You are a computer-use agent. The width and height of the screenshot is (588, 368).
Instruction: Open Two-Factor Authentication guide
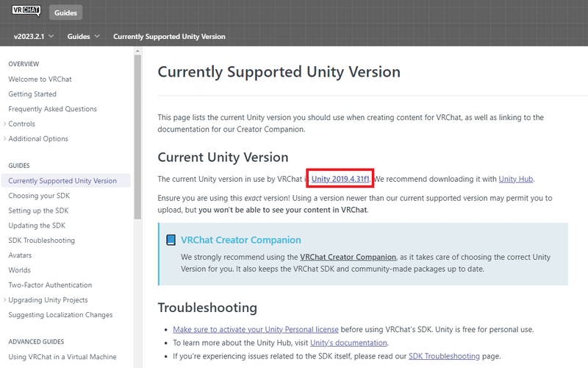point(50,285)
